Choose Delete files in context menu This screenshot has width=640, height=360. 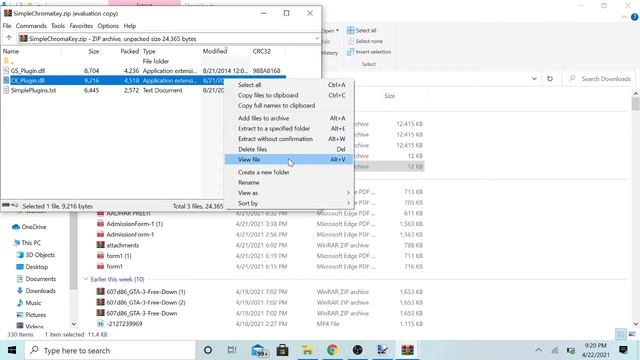(289, 149)
